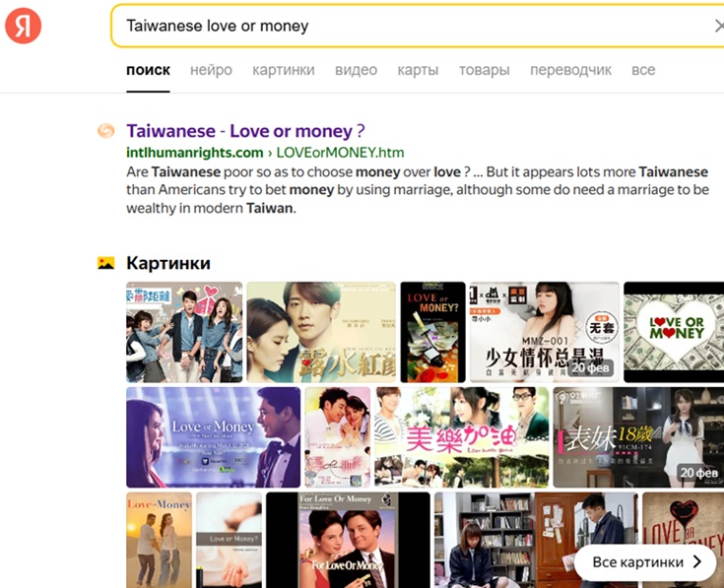Open the картинки tab

click(283, 70)
